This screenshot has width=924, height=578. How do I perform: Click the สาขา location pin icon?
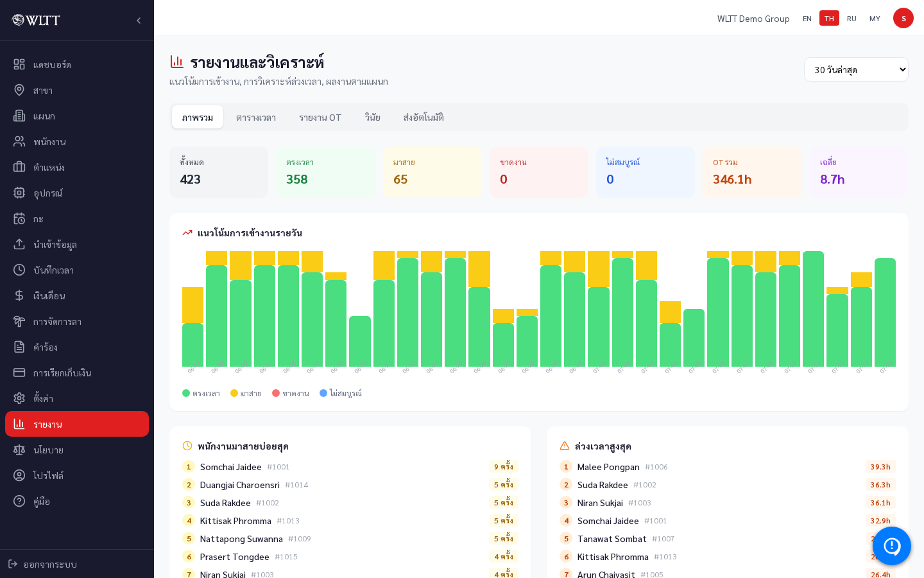pyautogui.click(x=19, y=90)
